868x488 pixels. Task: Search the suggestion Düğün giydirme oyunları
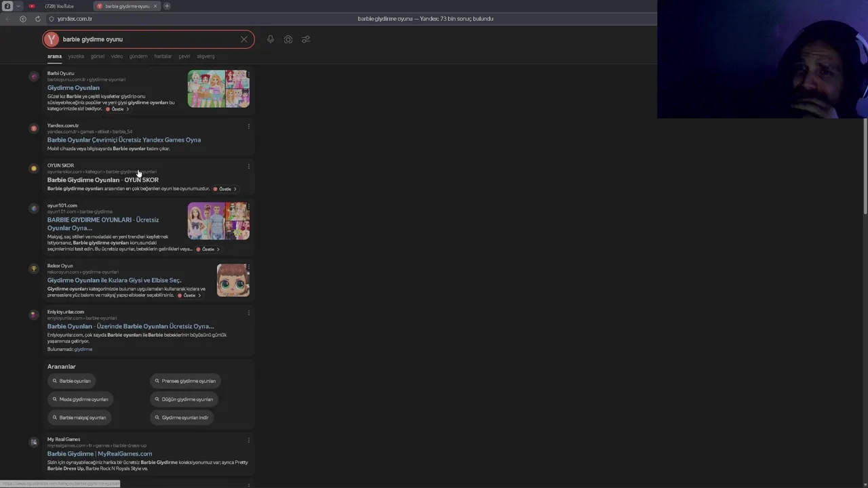tap(184, 399)
